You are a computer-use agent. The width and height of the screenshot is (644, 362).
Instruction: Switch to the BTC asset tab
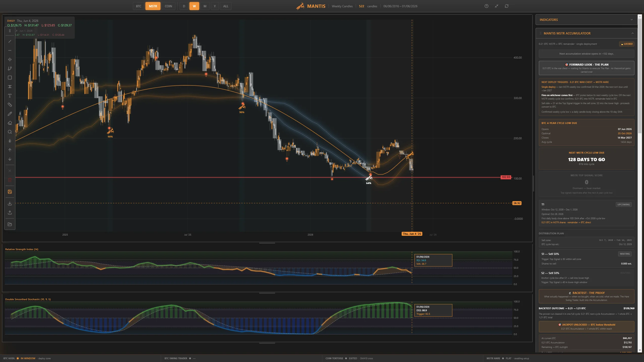click(139, 6)
